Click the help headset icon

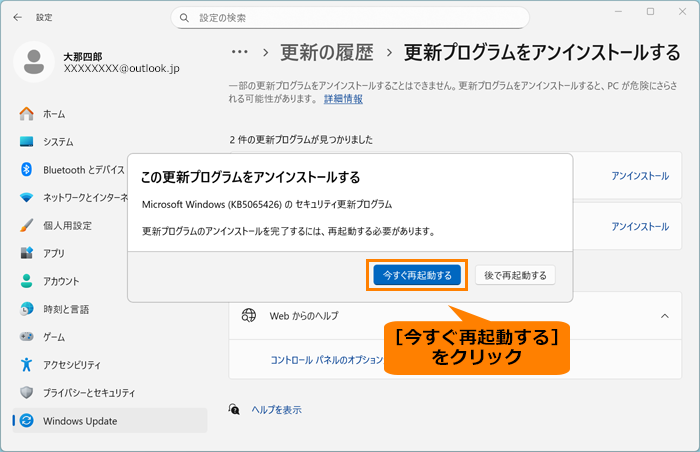click(x=234, y=409)
